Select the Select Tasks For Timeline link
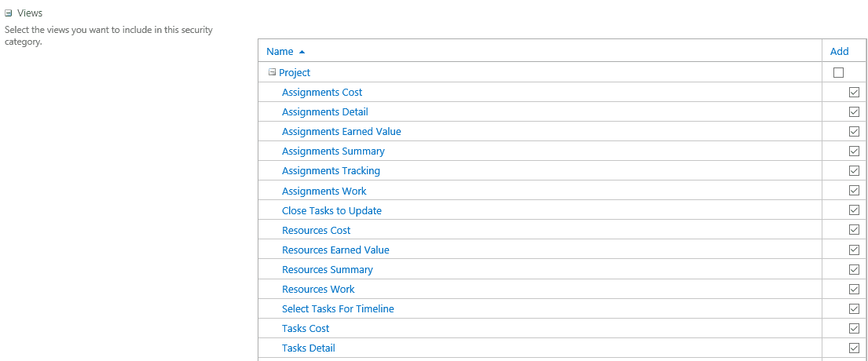 [338, 309]
